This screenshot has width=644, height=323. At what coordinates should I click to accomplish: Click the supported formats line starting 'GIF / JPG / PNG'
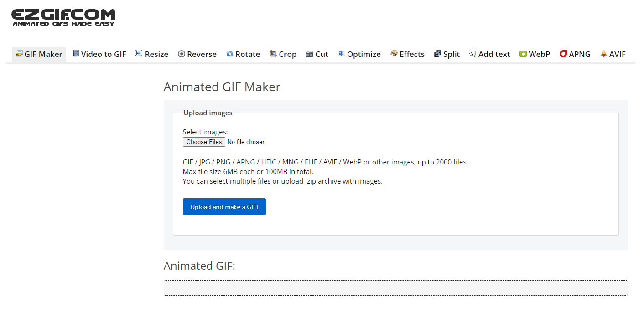(x=325, y=162)
